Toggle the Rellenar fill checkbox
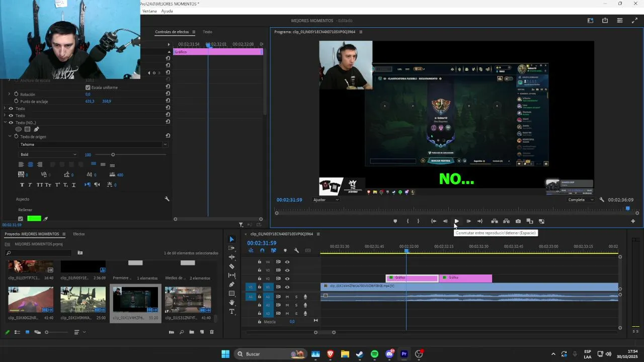The width and height of the screenshot is (644, 362). pyautogui.click(x=21, y=219)
